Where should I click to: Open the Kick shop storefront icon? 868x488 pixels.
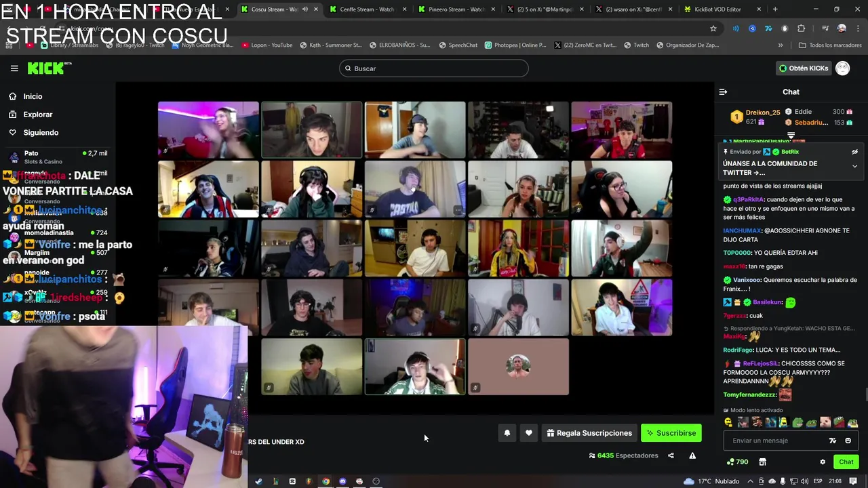[x=762, y=462]
